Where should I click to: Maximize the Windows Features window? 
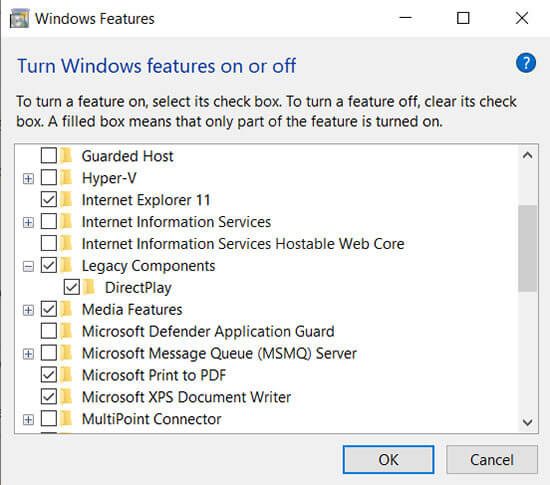coord(463,18)
